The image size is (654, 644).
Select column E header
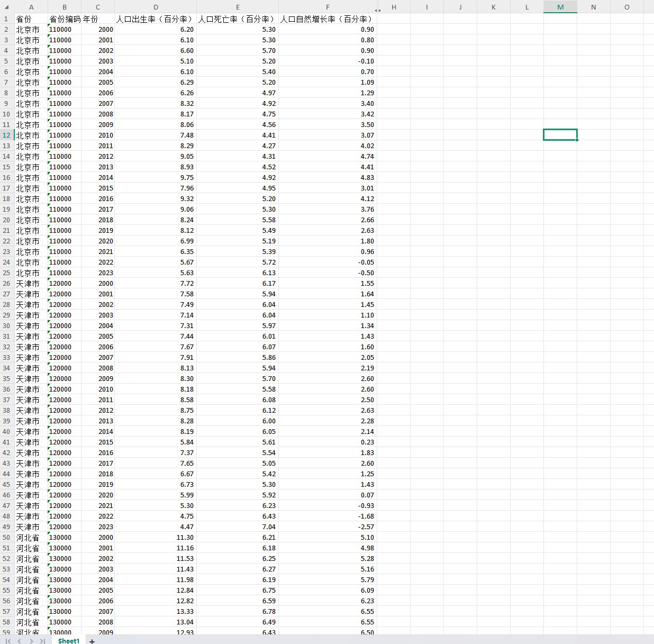(238, 7)
